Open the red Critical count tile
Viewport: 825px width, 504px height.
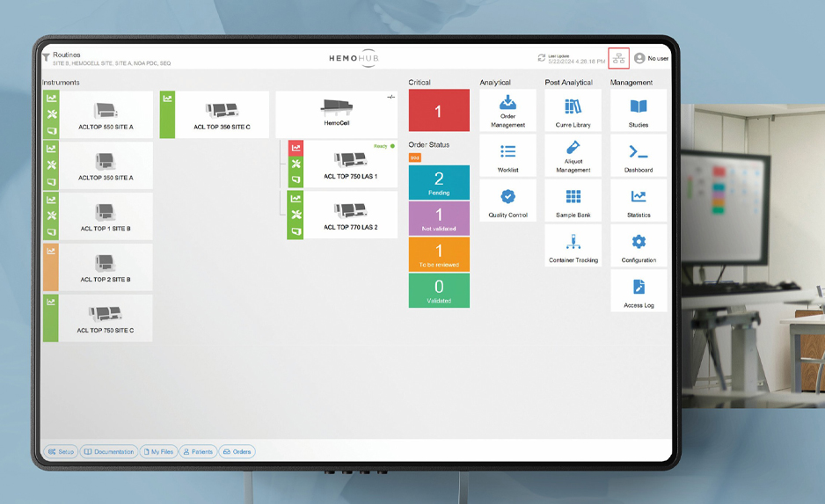[439, 110]
